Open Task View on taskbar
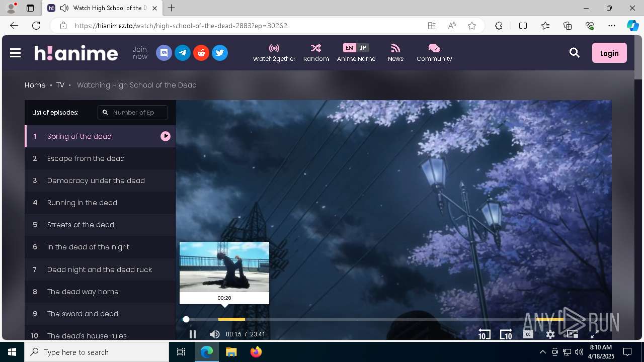This screenshot has width=644, height=362. tap(181, 352)
